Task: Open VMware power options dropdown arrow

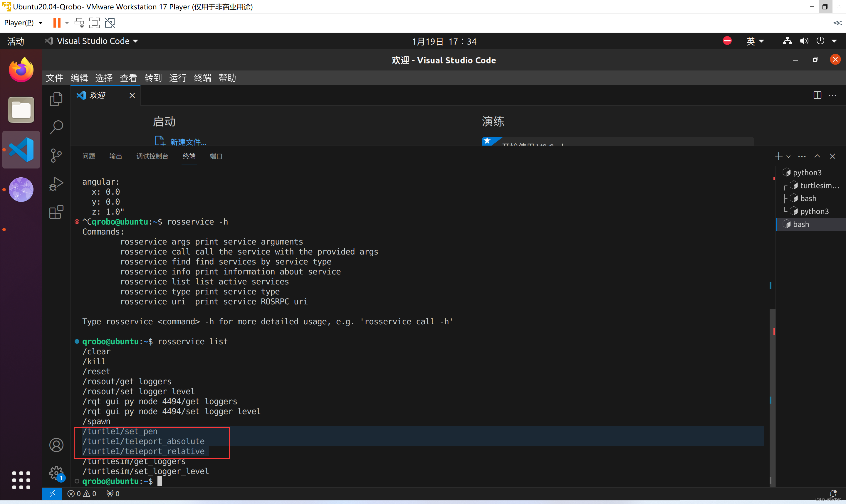Action: [67, 23]
